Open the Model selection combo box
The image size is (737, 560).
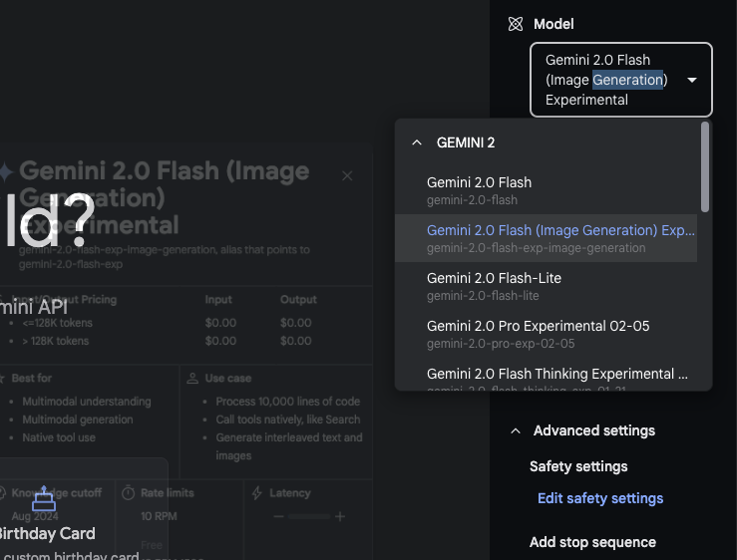(x=620, y=80)
